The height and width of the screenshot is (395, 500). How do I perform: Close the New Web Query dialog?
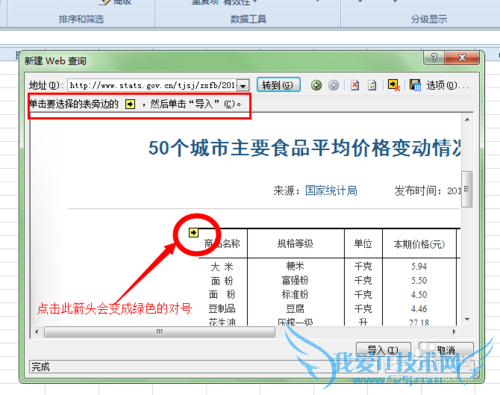pyautogui.click(x=462, y=58)
